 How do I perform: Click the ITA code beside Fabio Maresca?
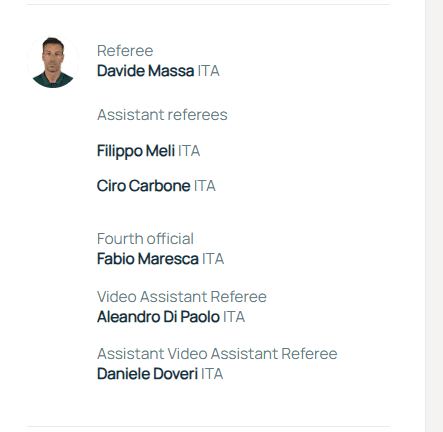point(213,259)
